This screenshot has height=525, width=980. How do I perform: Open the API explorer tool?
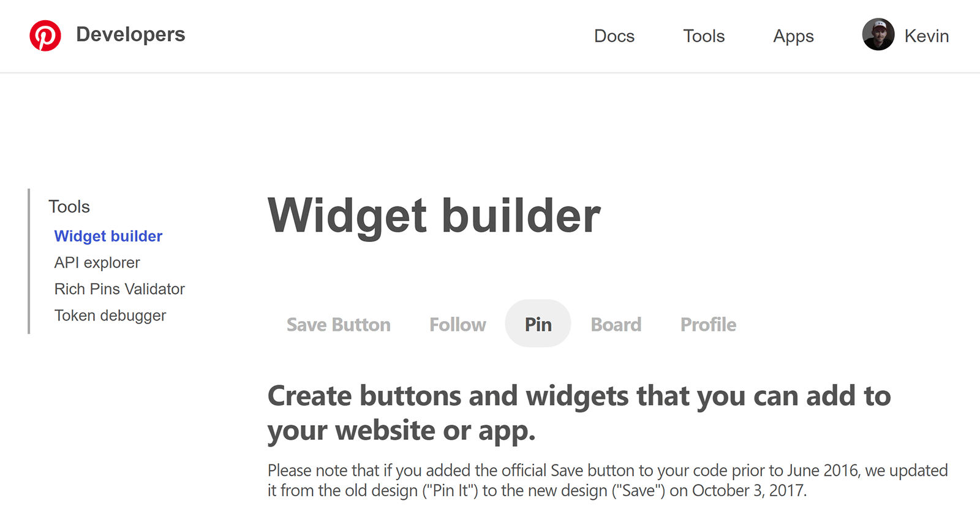(x=97, y=262)
